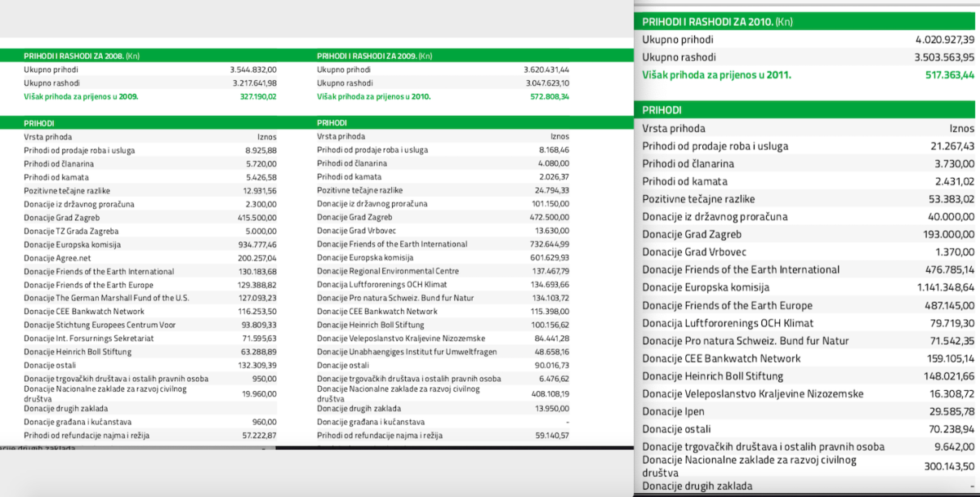Select Agree.net amount 200.257,04

(x=259, y=258)
